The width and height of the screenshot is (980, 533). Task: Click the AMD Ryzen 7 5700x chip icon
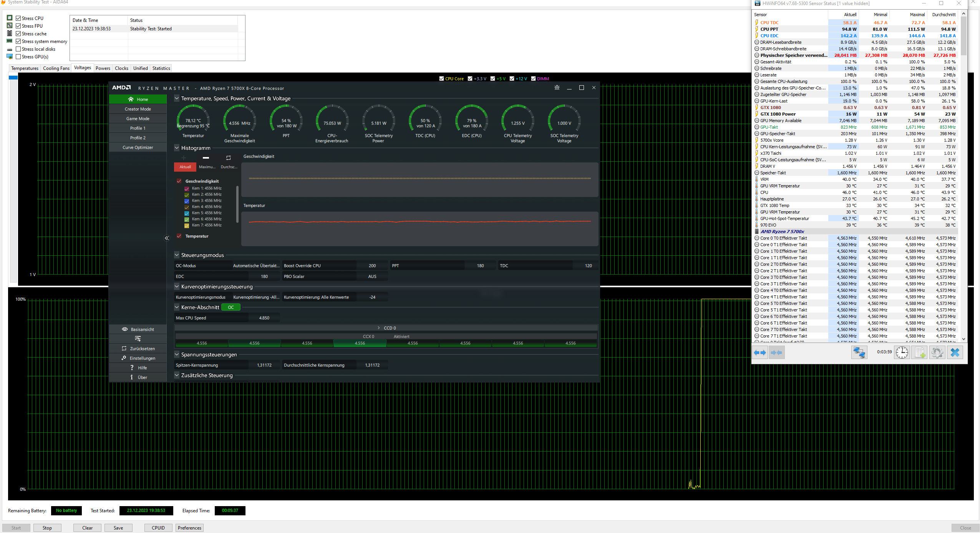pyautogui.click(x=757, y=232)
